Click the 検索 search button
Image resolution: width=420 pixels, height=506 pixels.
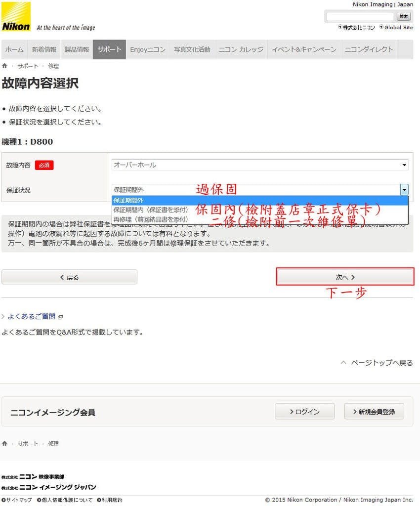click(x=404, y=16)
